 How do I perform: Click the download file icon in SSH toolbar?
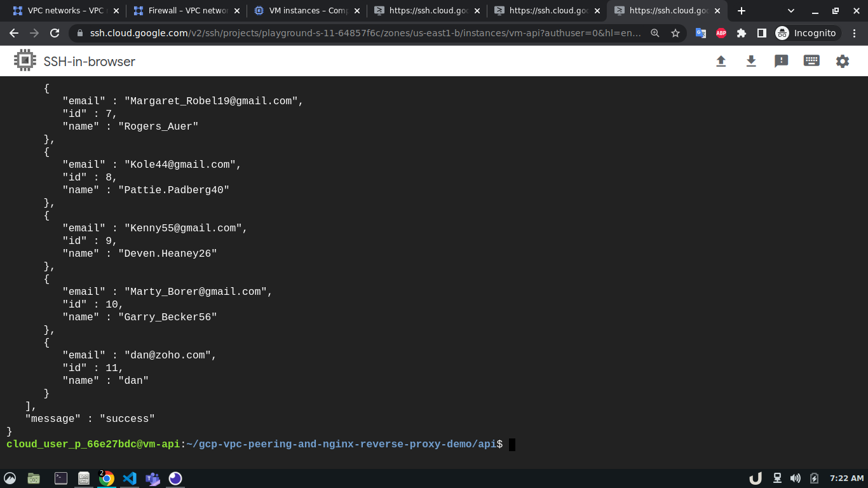coord(751,61)
